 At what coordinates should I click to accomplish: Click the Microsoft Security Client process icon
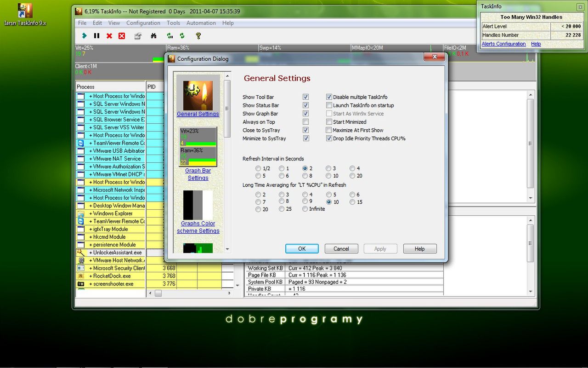81,268
